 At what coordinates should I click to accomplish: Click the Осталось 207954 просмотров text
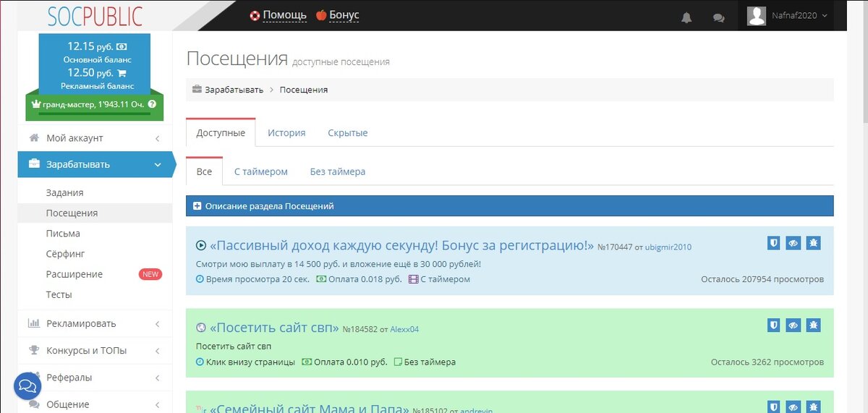point(762,279)
